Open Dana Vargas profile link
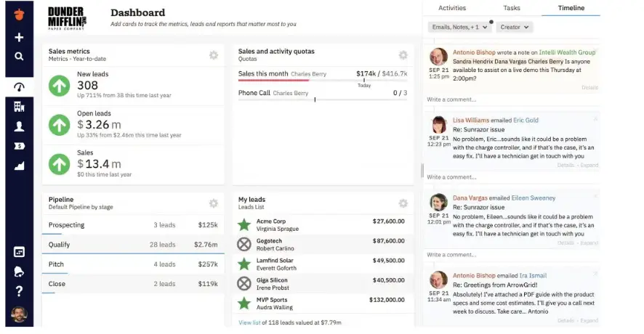644x334 pixels. pos(470,197)
